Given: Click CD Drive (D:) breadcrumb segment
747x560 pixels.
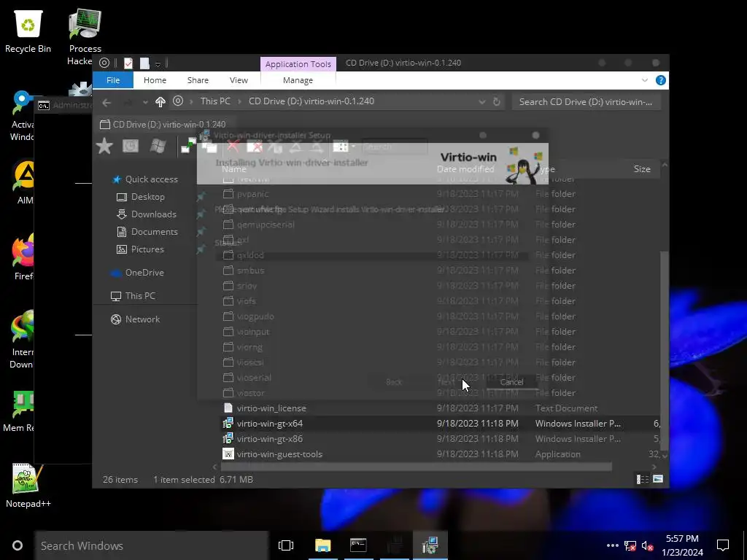Looking at the screenshot, I should [311, 101].
